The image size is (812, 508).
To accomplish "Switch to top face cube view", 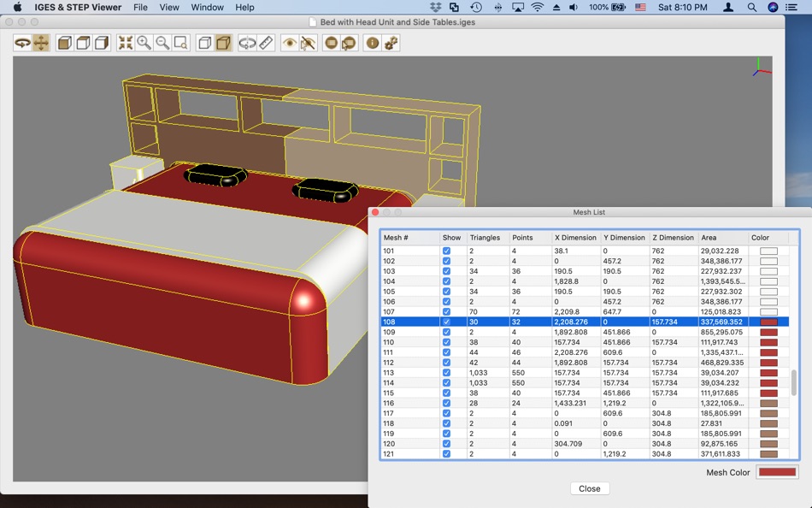I will pos(84,43).
